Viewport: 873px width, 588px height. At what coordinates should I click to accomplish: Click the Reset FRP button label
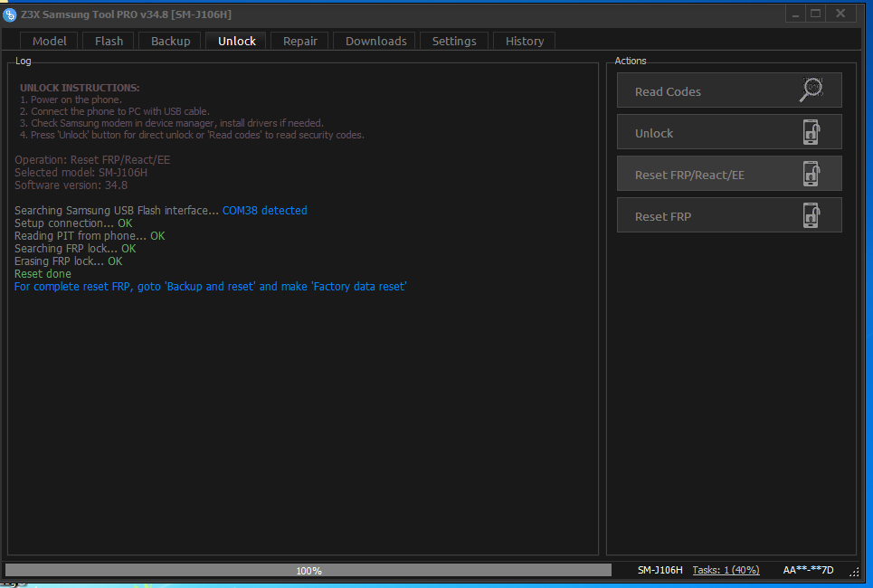(x=662, y=216)
